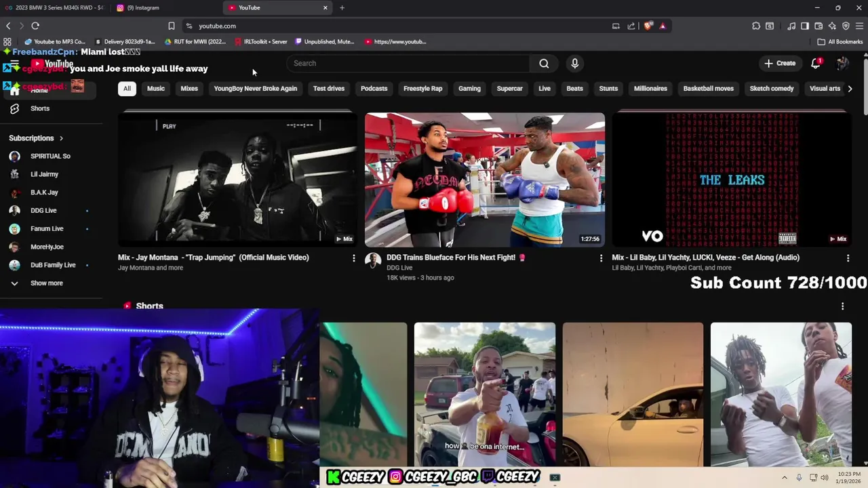Select YoungBoy Never Broke Again chip
The width and height of the screenshot is (868, 488).
[256, 89]
